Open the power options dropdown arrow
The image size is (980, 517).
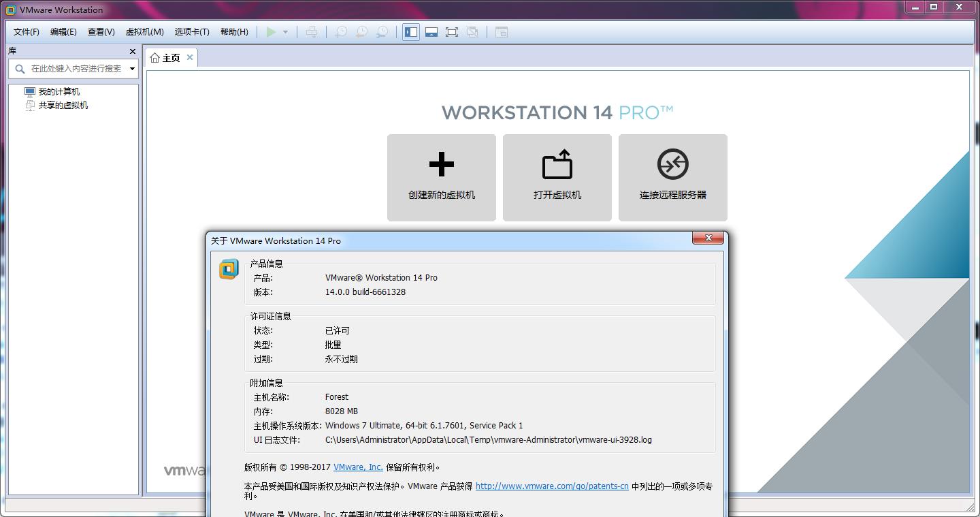click(x=285, y=32)
